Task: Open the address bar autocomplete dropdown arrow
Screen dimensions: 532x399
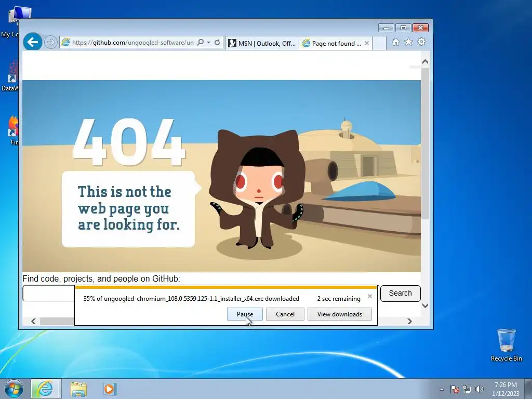Action: pos(209,43)
